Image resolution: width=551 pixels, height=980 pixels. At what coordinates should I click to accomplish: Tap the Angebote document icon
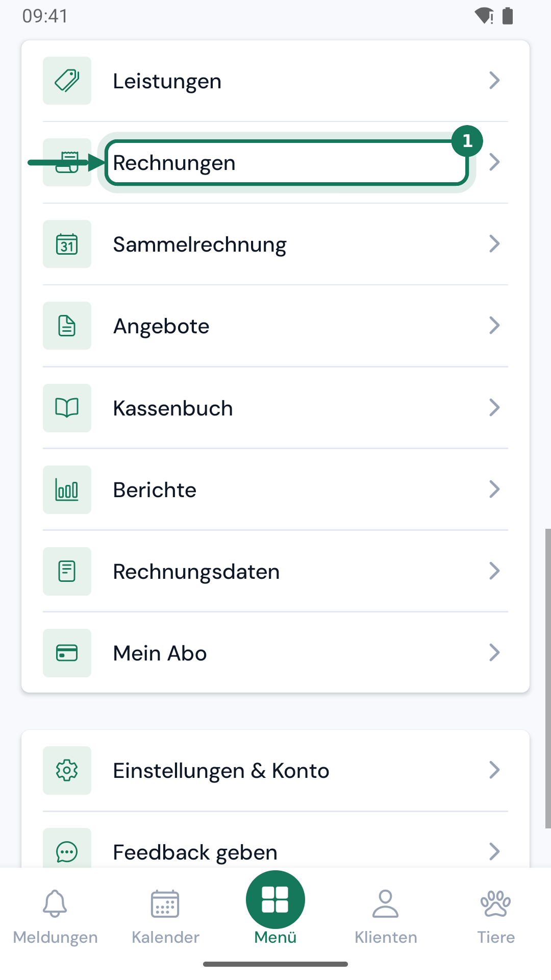[67, 326]
